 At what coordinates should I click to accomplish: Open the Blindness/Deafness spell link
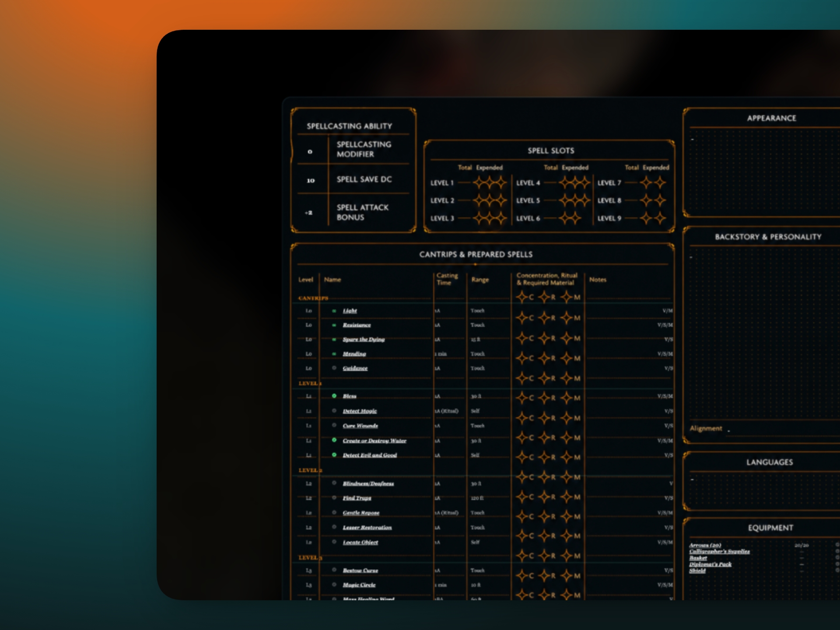[x=368, y=483]
